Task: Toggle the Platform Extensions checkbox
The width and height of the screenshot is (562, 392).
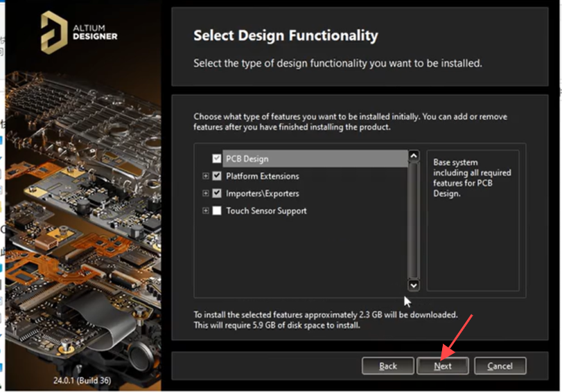Action: (216, 176)
